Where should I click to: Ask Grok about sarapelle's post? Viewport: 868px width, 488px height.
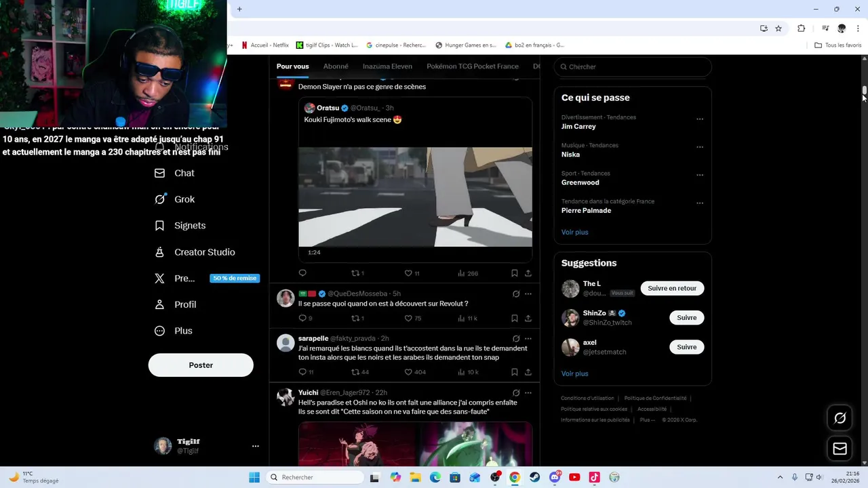[515, 338]
